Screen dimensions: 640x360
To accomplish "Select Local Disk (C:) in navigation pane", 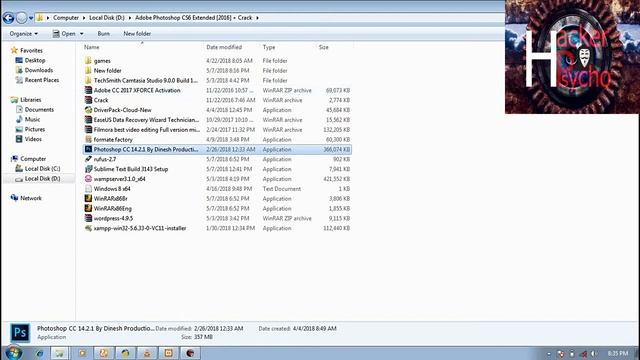I will pyautogui.click(x=42, y=169).
